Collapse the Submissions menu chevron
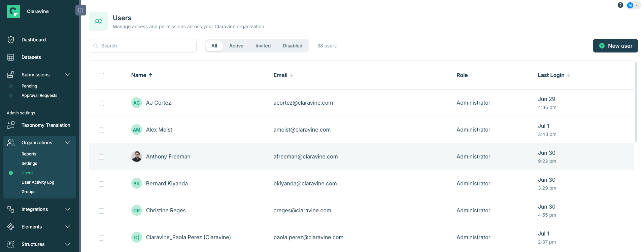 (x=68, y=75)
